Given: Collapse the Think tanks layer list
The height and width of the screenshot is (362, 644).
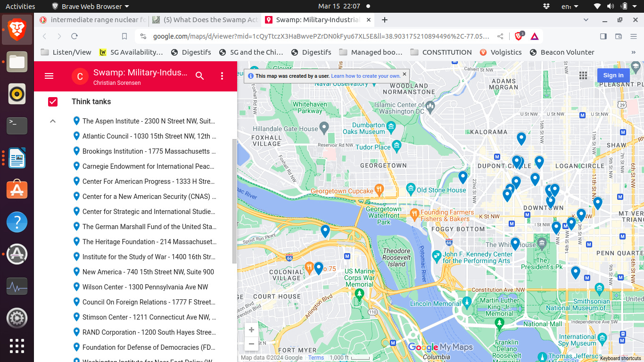Looking at the screenshot, I should (x=53, y=121).
